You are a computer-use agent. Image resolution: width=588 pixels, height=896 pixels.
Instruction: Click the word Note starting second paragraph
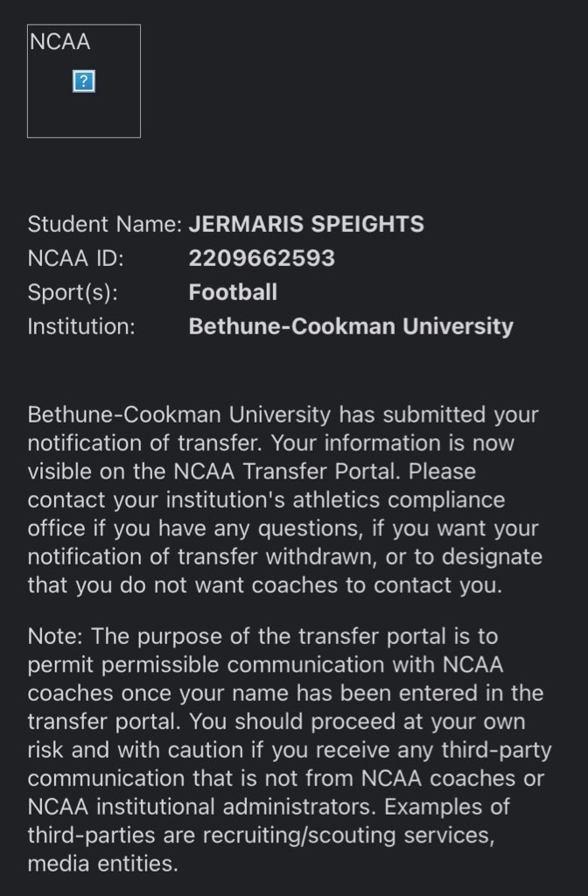(55, 637)
